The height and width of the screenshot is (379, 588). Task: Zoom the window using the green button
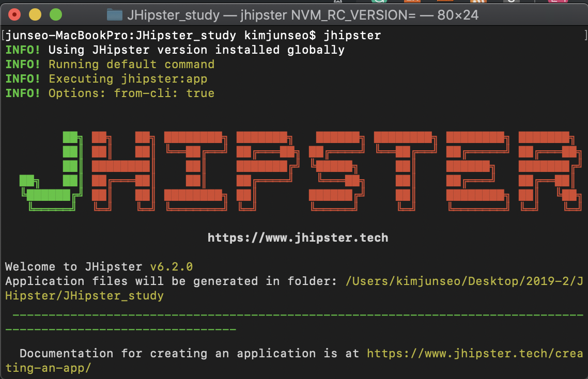(56, 14)
